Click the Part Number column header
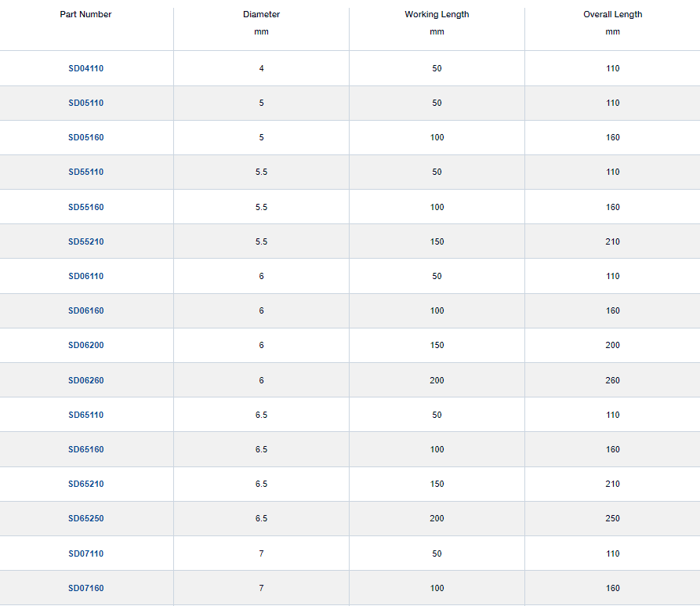700x606 pixels. pyautogui.click(x=85, y=14)
